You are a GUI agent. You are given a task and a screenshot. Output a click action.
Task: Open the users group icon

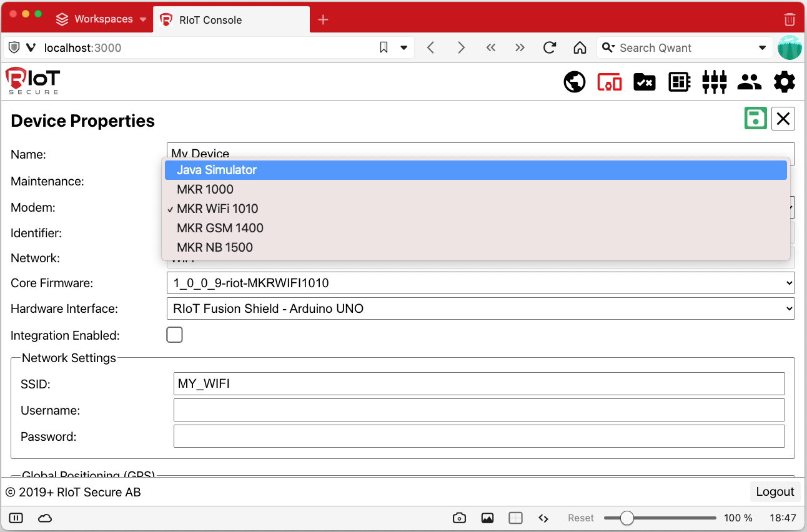tap(749, 82)
